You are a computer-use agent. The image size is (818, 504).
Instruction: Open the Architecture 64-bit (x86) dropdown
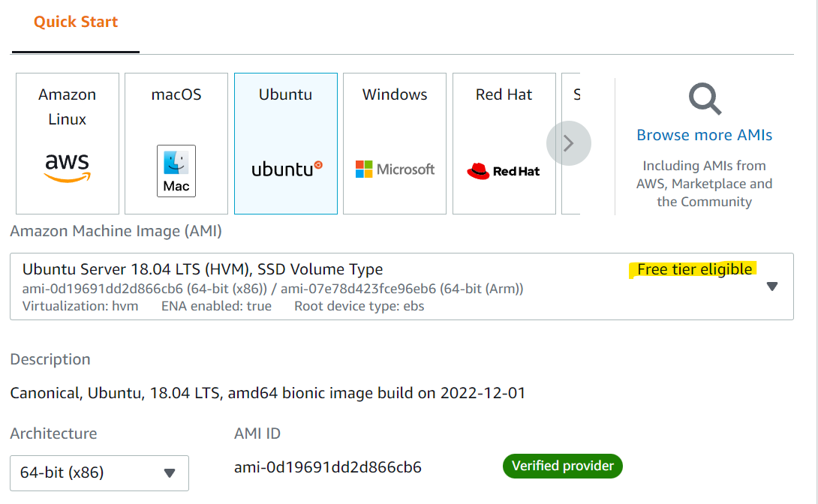[x=99, y=472]
